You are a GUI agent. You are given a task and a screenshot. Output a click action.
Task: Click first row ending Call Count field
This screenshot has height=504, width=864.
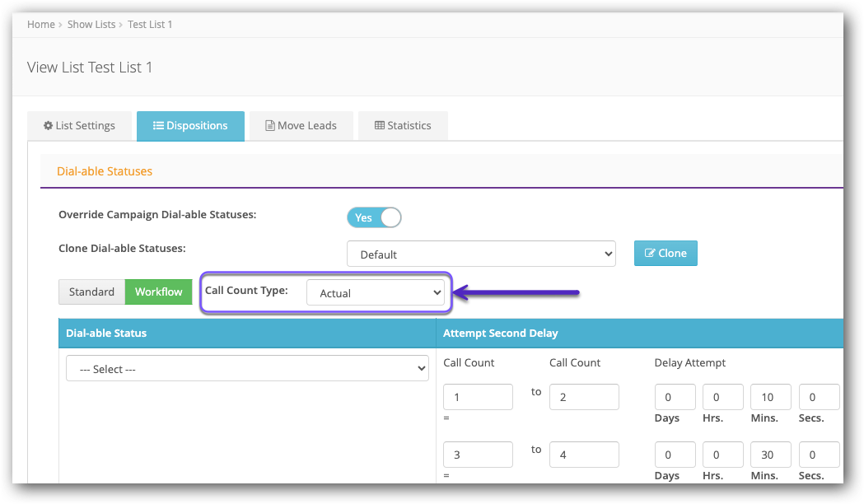pyautogui.click(x=583, y=397)
